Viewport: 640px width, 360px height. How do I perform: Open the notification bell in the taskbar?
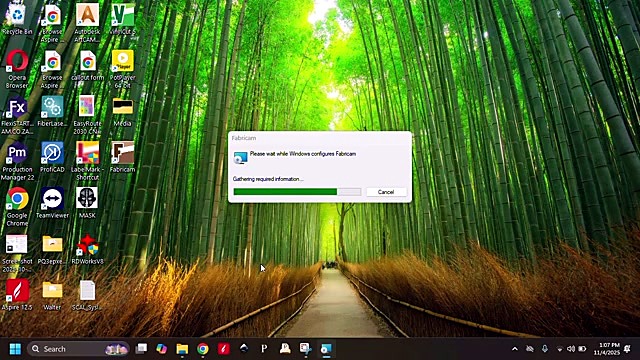[628, 349]
